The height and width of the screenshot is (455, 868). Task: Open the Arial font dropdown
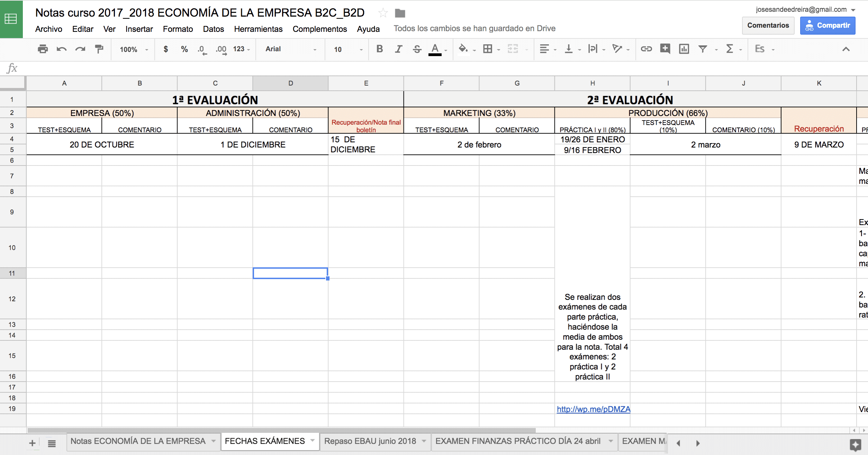291,49
